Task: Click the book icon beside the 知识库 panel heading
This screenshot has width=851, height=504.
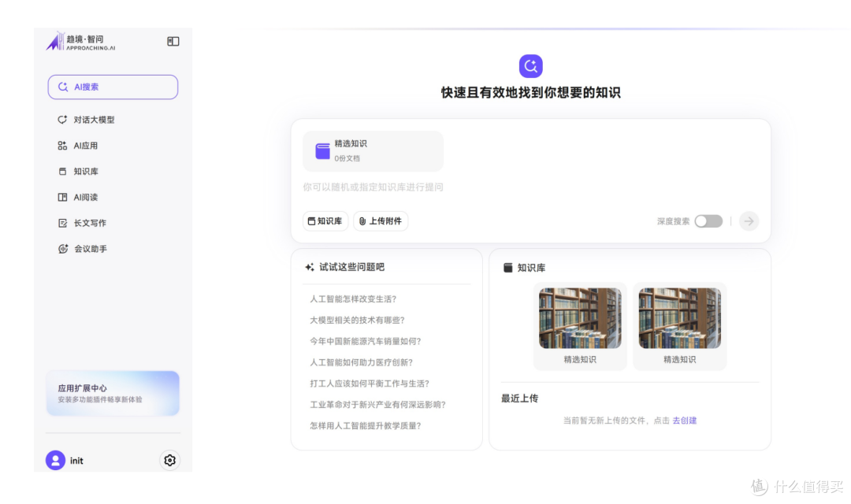Action: [508, 268]
